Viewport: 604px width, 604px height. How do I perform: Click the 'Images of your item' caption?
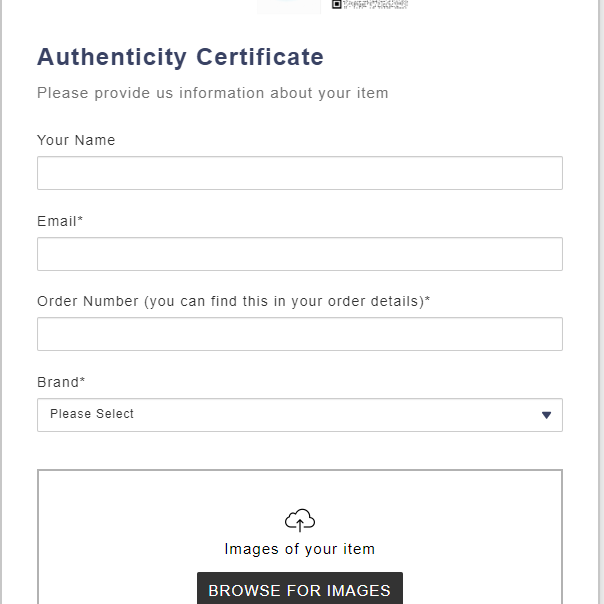300,549
